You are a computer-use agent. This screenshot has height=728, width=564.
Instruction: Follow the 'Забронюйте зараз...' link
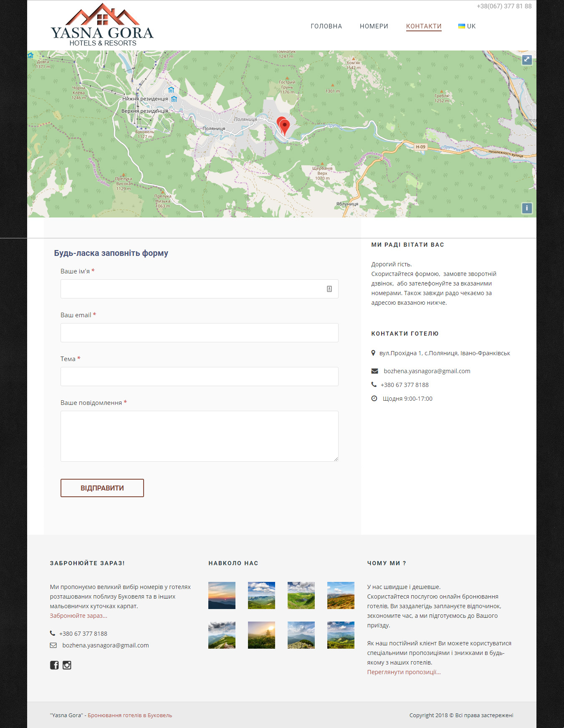[x=78, y=616]
